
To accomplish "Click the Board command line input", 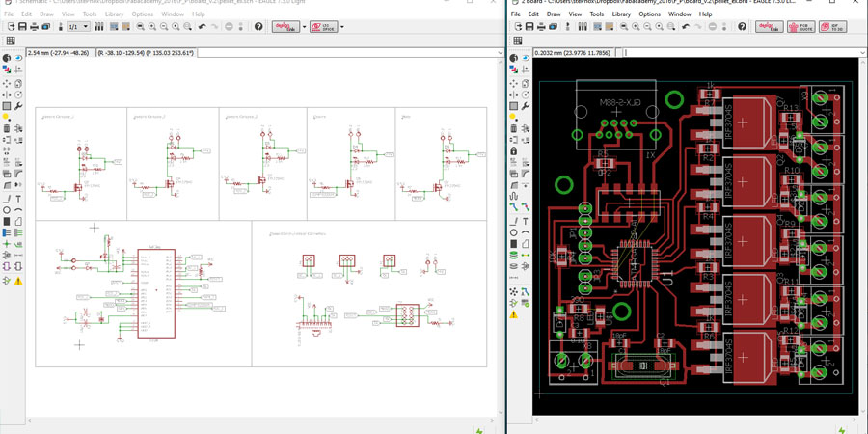I will 743,53.
